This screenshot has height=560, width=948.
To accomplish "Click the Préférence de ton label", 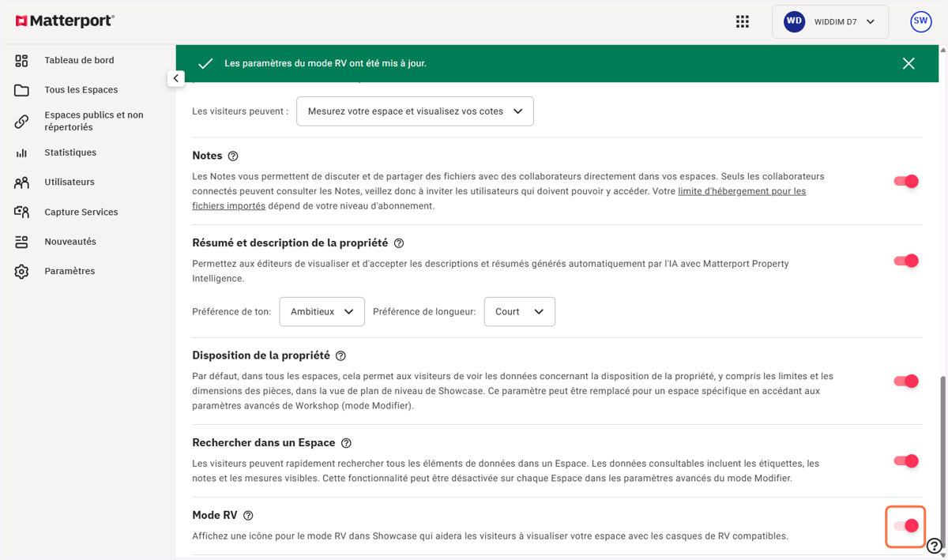I will tap(231, 312).
